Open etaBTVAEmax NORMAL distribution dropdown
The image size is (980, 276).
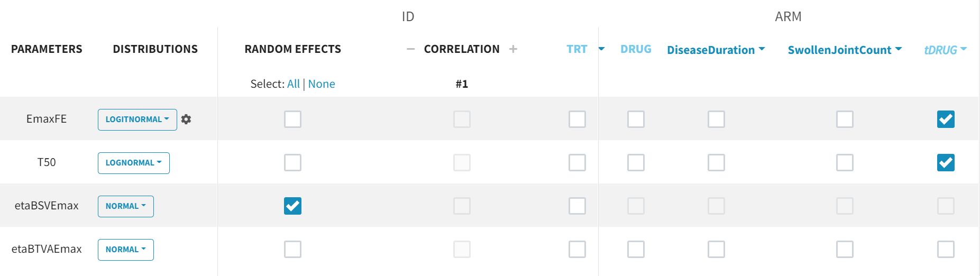click(x=125, y=250)
